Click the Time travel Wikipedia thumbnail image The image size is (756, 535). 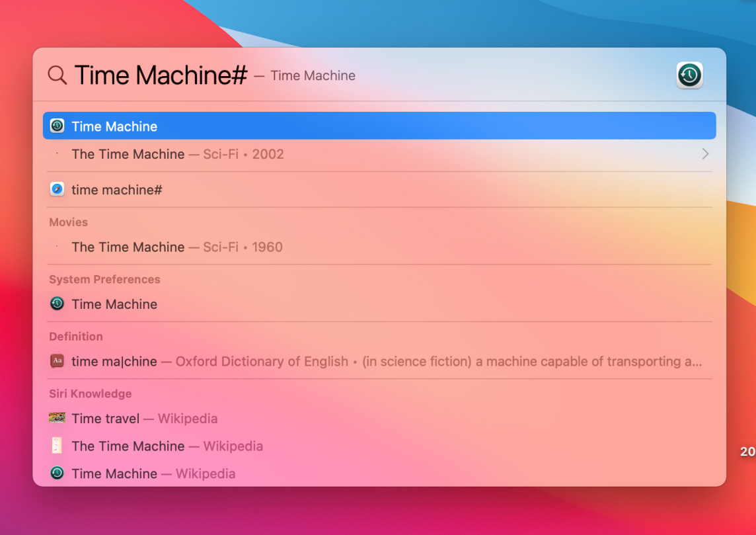(57, 418)
